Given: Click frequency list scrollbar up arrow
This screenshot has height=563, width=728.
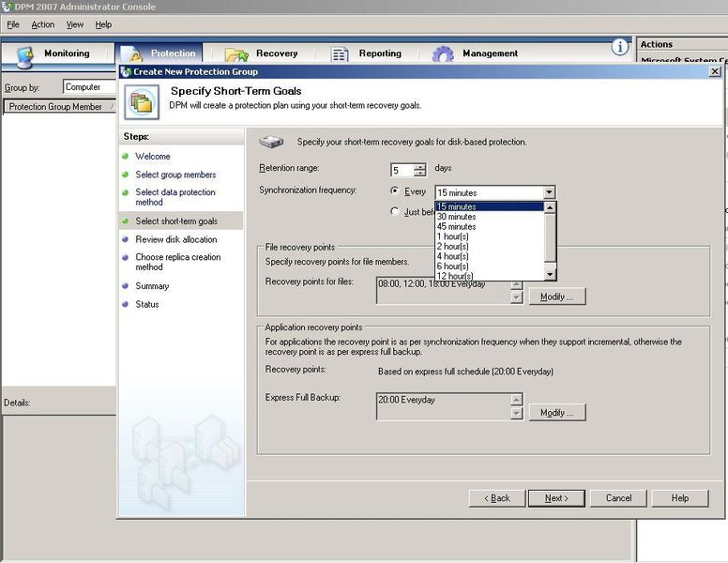Looking at the screenshot, I should [x=550, y=207].
